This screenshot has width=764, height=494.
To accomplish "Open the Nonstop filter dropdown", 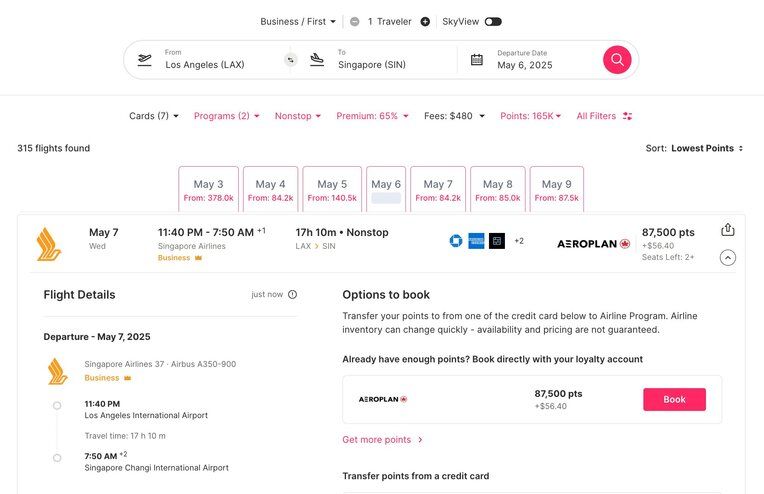I will (x=298, y=116).
